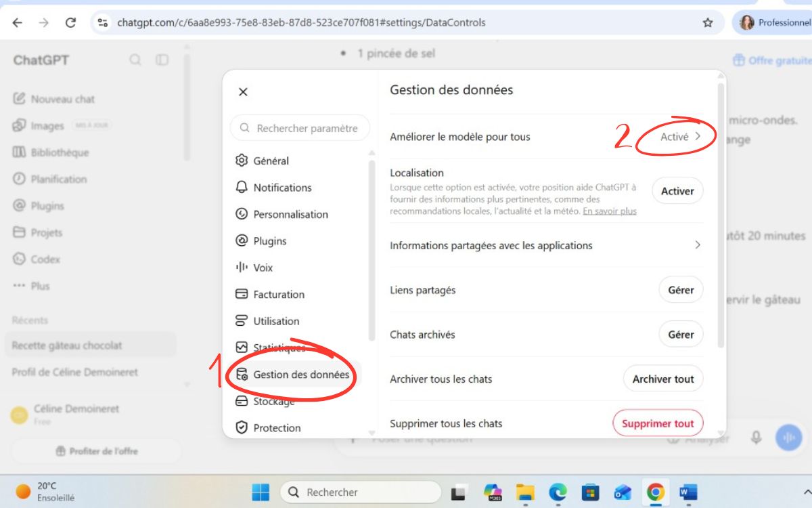The height and width of the screenshot is (508, 812).
Task: Click Gérer button for Liens partagés
Action: point(681,290)
